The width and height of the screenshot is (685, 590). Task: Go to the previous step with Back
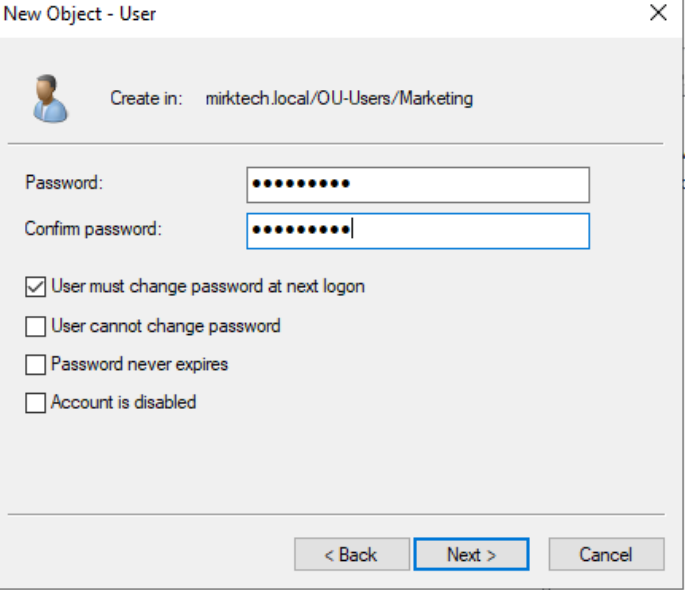351,555
